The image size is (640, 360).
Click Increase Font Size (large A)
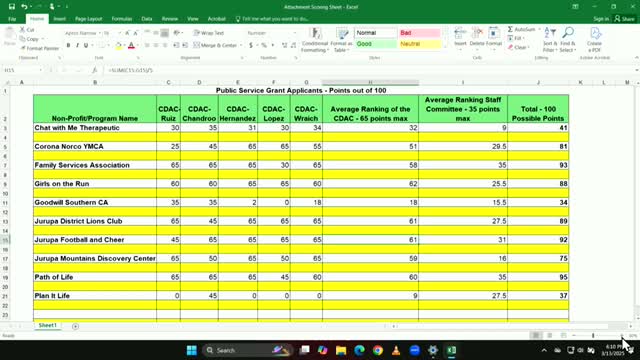click(x=127, y=33)
